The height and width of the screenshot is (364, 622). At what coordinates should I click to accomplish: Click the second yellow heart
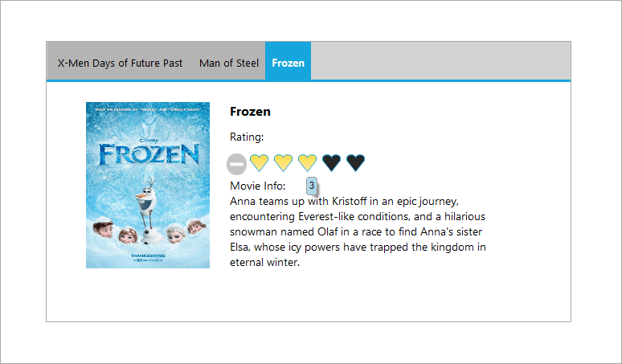point(283,163)
